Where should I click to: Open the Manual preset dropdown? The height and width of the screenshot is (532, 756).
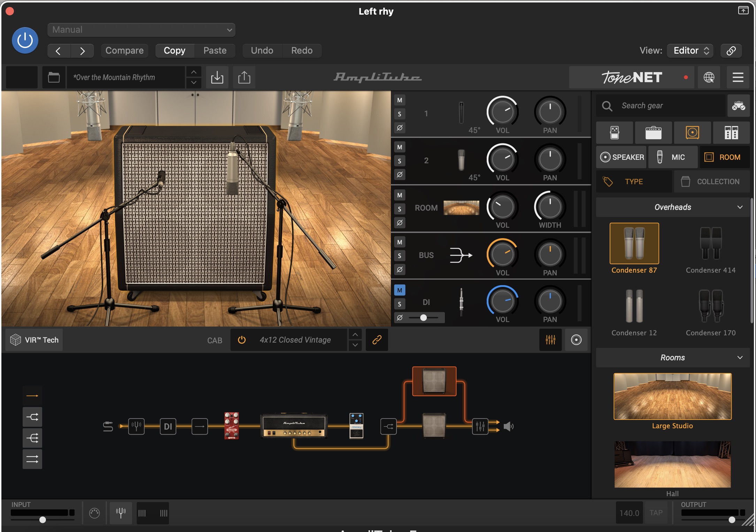coord(141,30)
